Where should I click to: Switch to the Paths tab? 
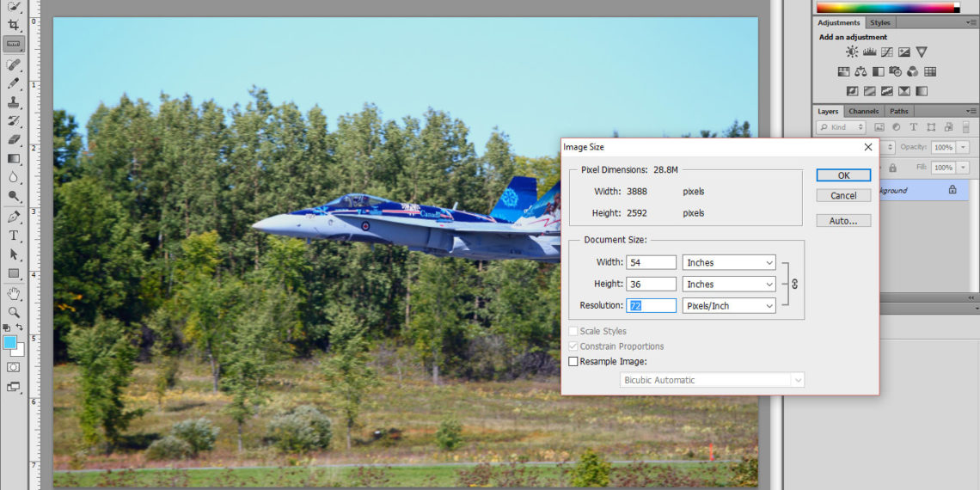[898, 111]
